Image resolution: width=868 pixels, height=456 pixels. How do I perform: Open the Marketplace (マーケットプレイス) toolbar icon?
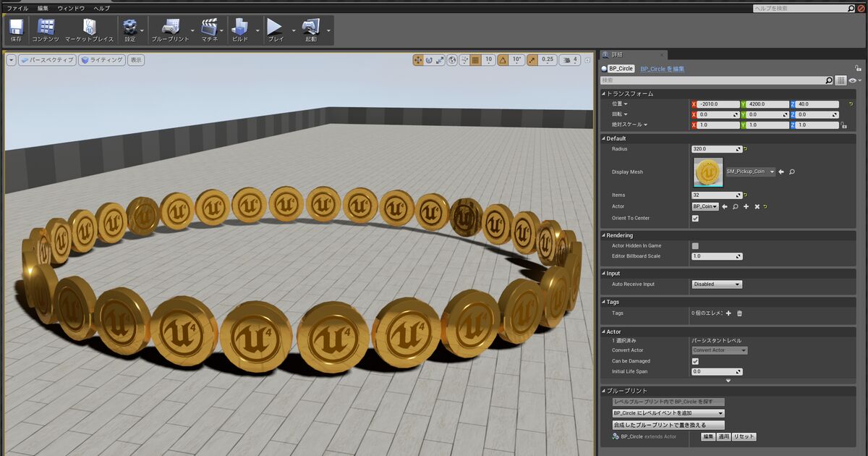pyautogui.click(x=88, y=29)
